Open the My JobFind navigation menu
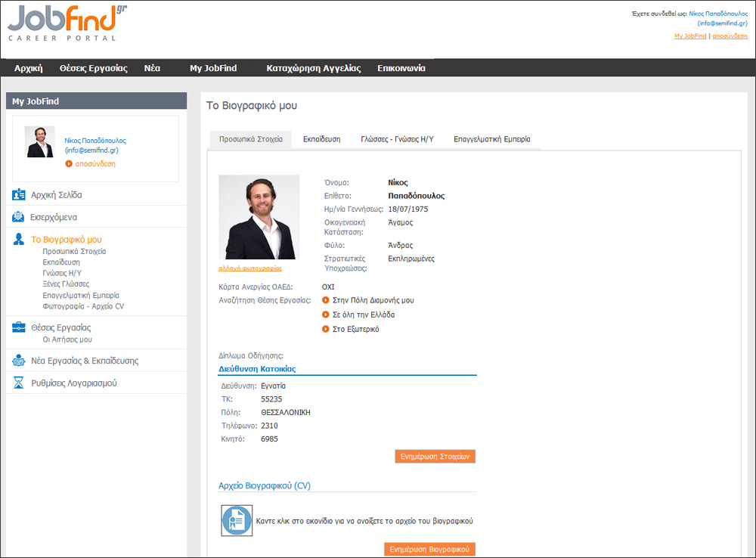Image resolution: width=756 pixels, height=558 pixels. [x=213, y=68]
